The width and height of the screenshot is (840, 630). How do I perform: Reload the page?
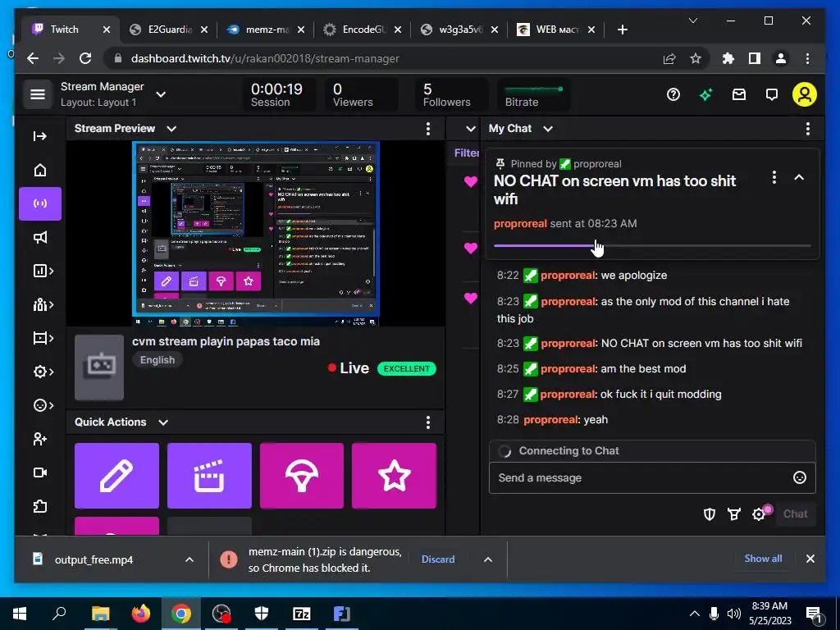coord(85,58)
